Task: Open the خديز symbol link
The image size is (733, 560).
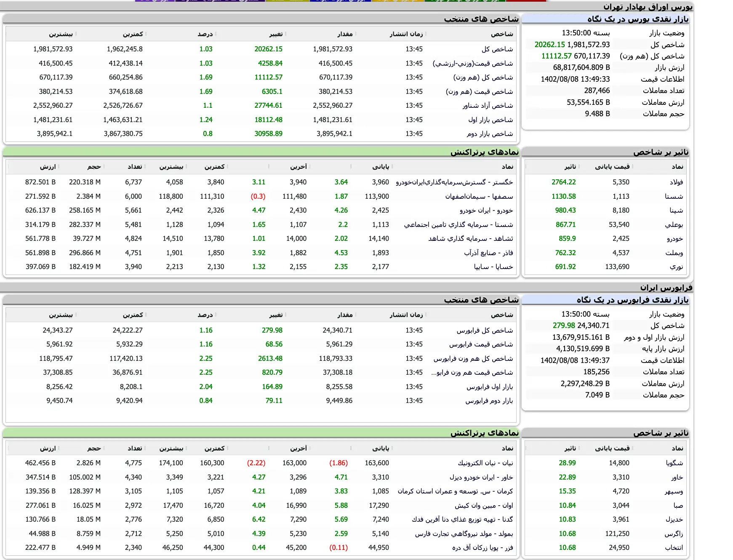Action: pyautogui.click(x=674, y=520)
